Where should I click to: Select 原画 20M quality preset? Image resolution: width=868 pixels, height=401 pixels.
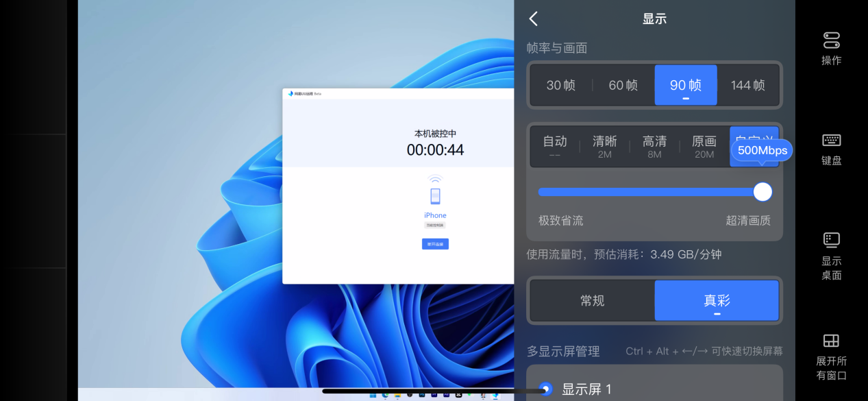tap(704, 146)
